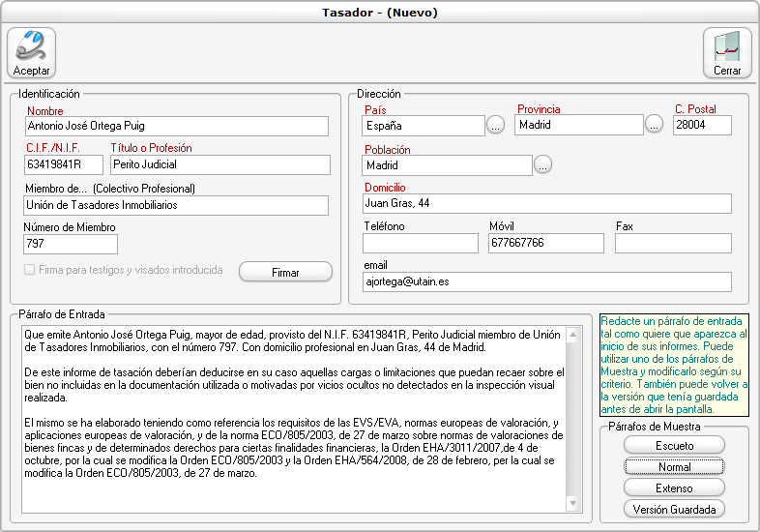Apply the Extenso sample paragraph
This screenshot has width=760, height=532.
click(x=674, y=488)
